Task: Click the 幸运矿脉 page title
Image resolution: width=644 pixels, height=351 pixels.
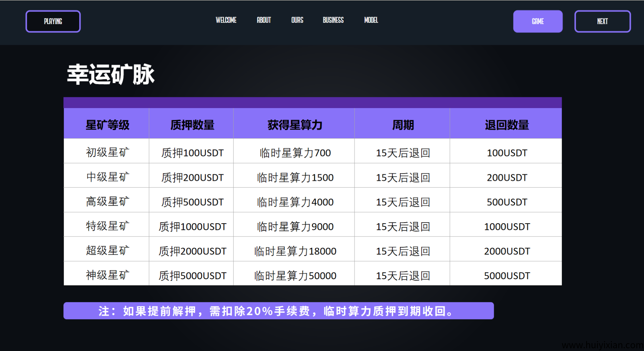Action: click(110, 75)
